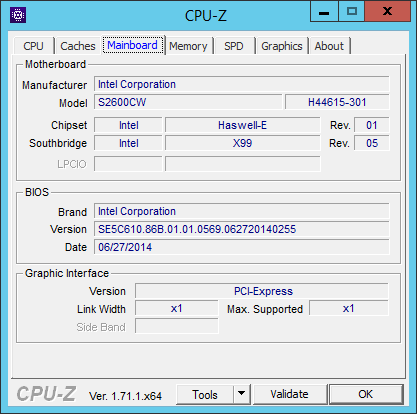Confirm with the OK button
Screen dimensions: 417x414
pos(366,394)
